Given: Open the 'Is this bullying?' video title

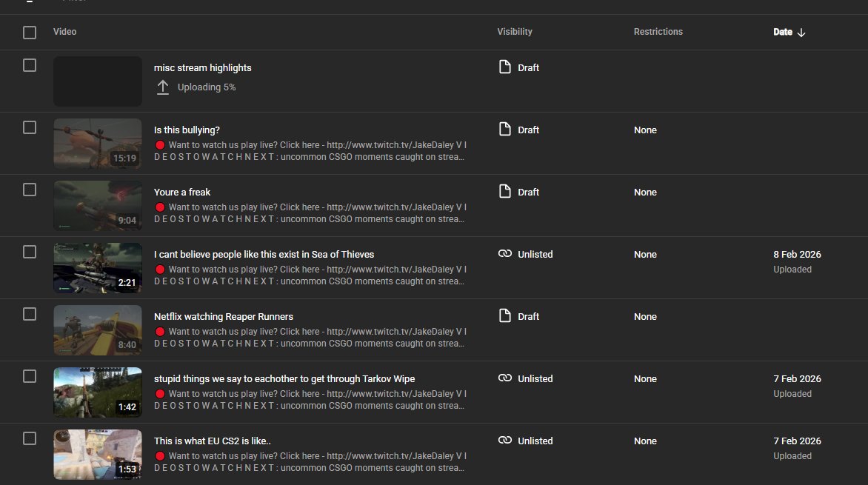Looking at the screenshot, I should 187,130.
